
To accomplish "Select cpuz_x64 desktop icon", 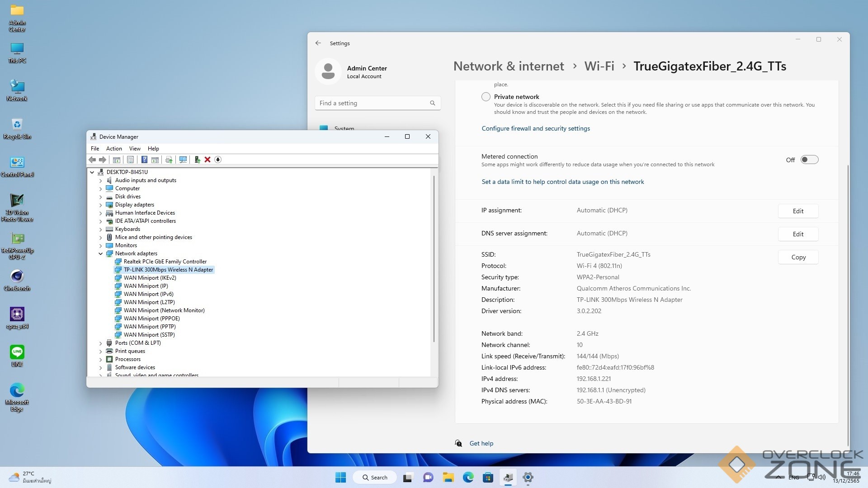I will click(x=17, y=318).
